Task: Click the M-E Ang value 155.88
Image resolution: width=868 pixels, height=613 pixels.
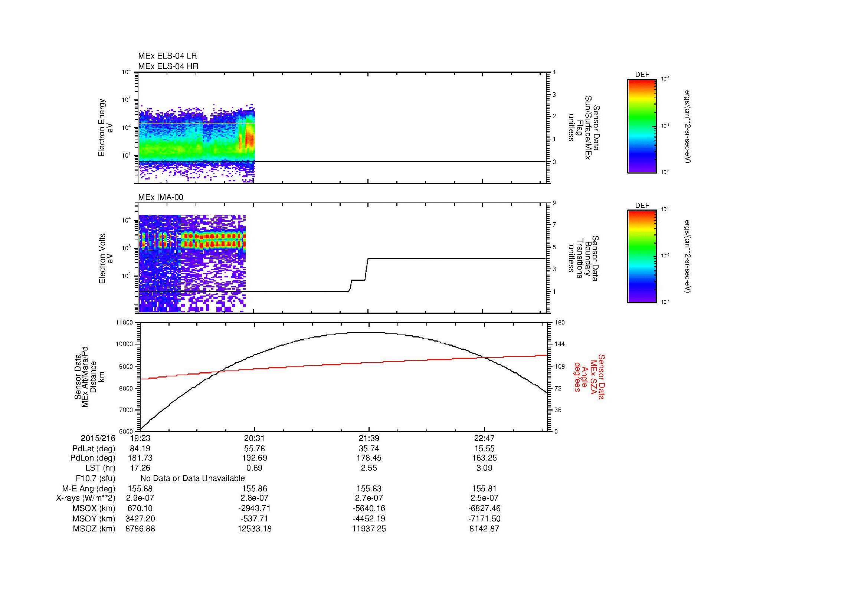Action: pyautogui.click(x=140, y=489)
